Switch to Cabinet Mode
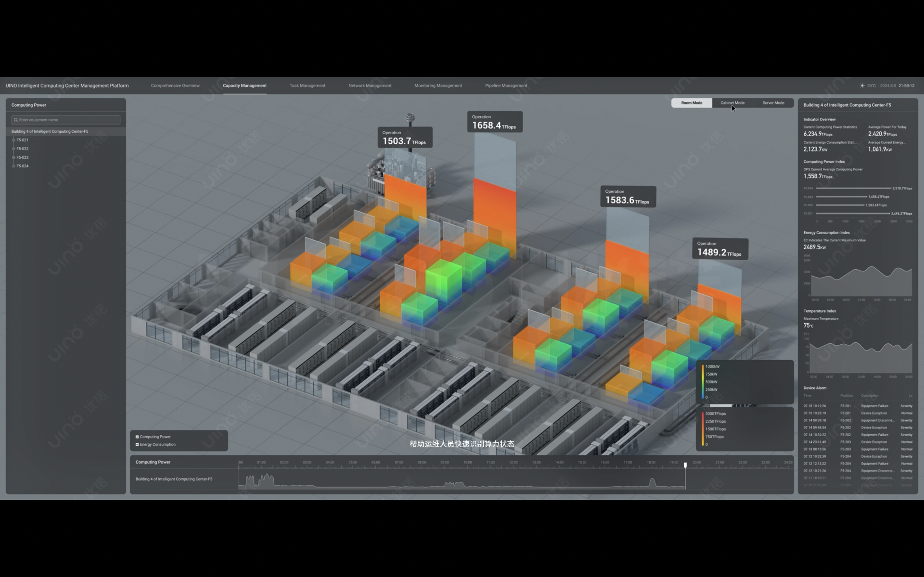924x577 pixels. tap(732, 103)
